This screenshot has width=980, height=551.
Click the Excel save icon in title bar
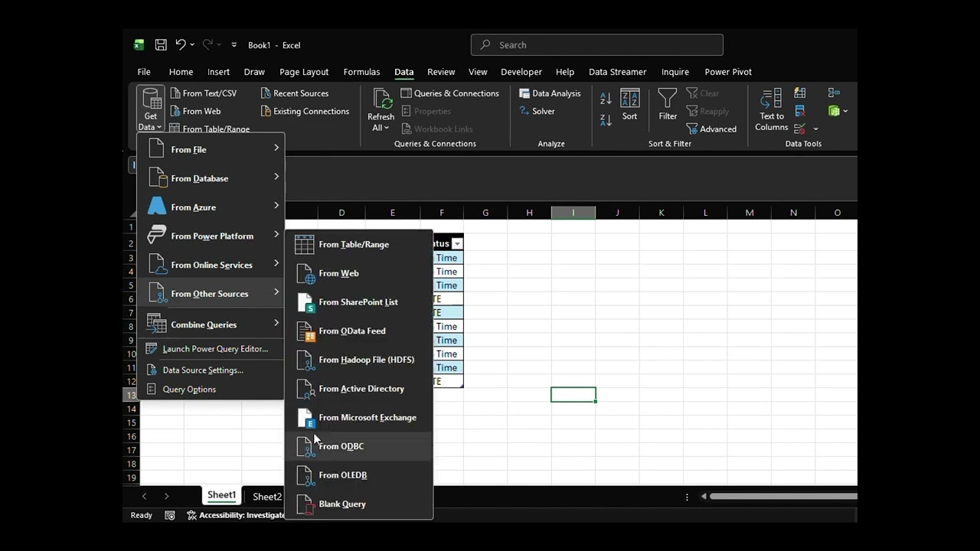[161, 45]
